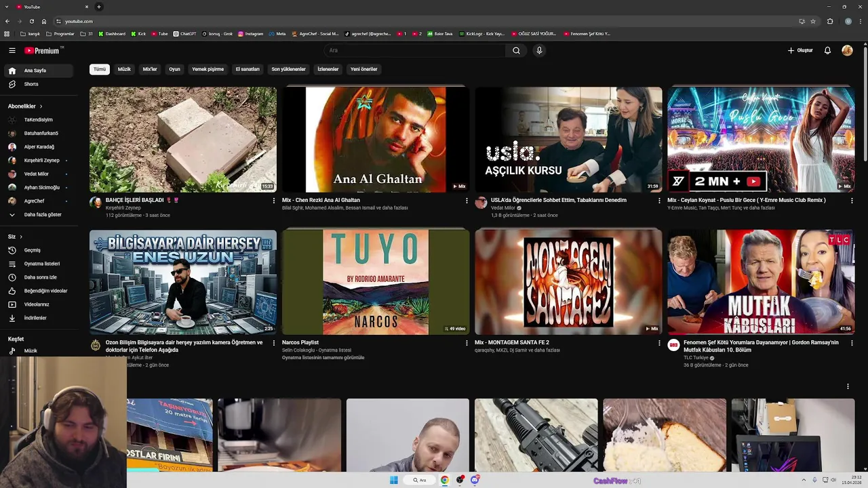Select the Mix'ler filter chip
Image resolution: width=868 pixels, height=488 pixels.
pos(150,69)
